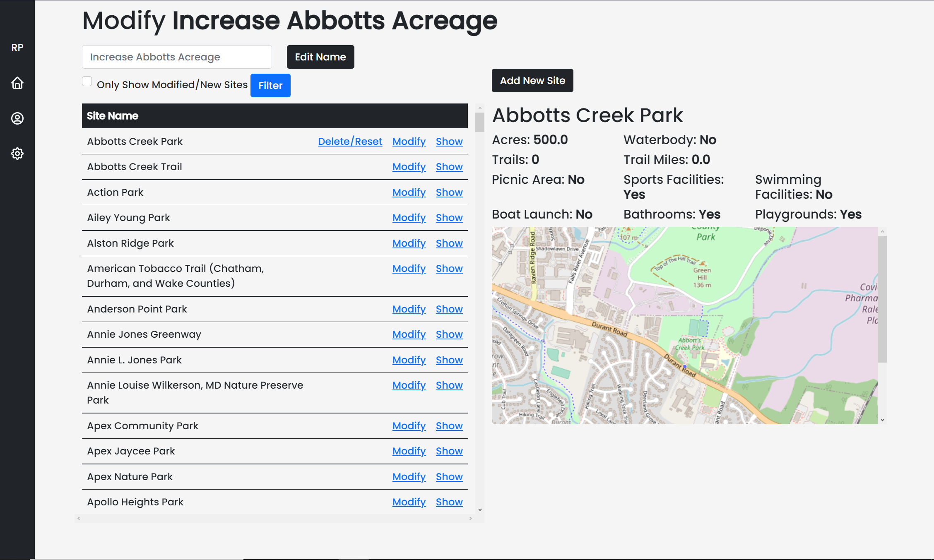Click up arrow of site list scrollbar
The image size is (934, 560).
[480, 108]
